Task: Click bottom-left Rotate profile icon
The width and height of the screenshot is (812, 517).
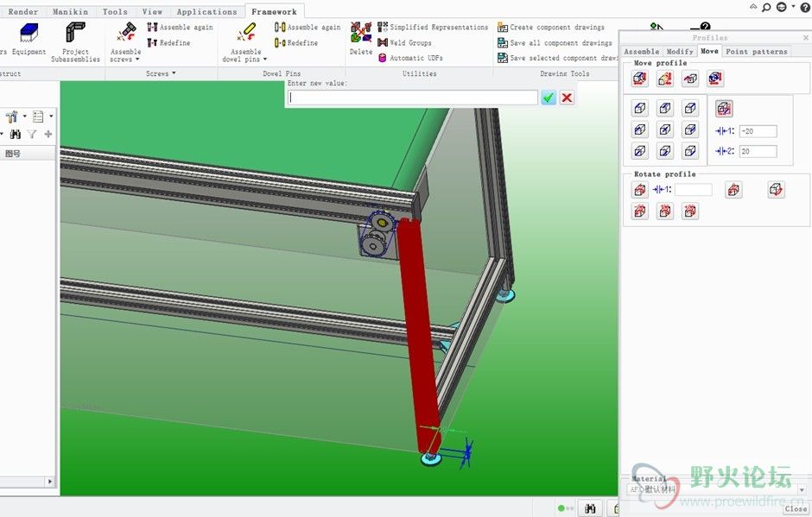Action: [640, 211]
